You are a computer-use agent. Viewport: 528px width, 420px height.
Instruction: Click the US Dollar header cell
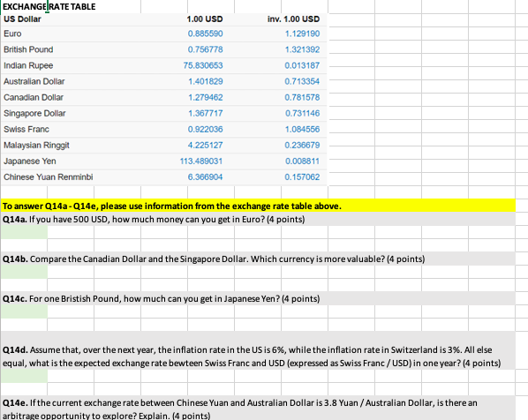(22, 19)
